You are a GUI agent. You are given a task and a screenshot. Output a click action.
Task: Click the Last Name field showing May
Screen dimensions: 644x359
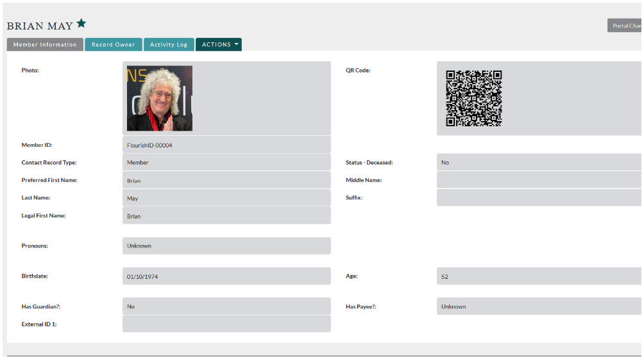[226, 198]
